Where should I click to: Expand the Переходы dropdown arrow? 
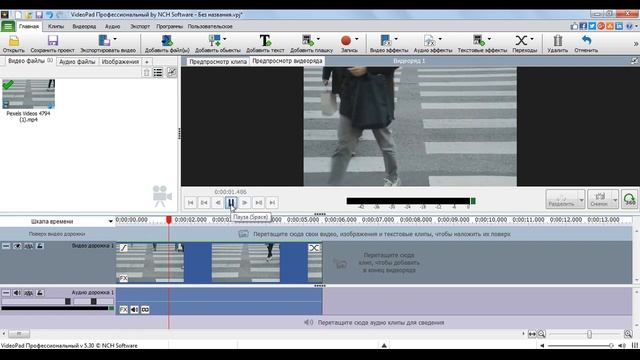pyautogui.click(x=532, y=39)
